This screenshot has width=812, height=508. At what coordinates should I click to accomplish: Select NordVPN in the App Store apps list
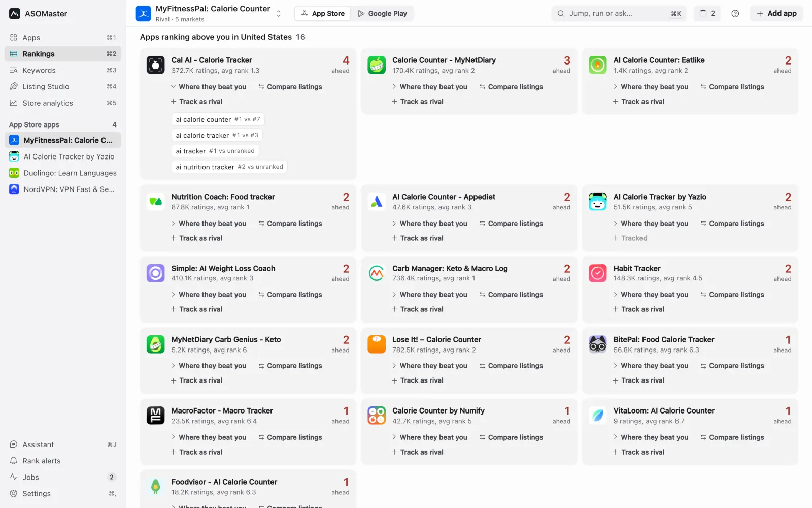pos(63,189)
